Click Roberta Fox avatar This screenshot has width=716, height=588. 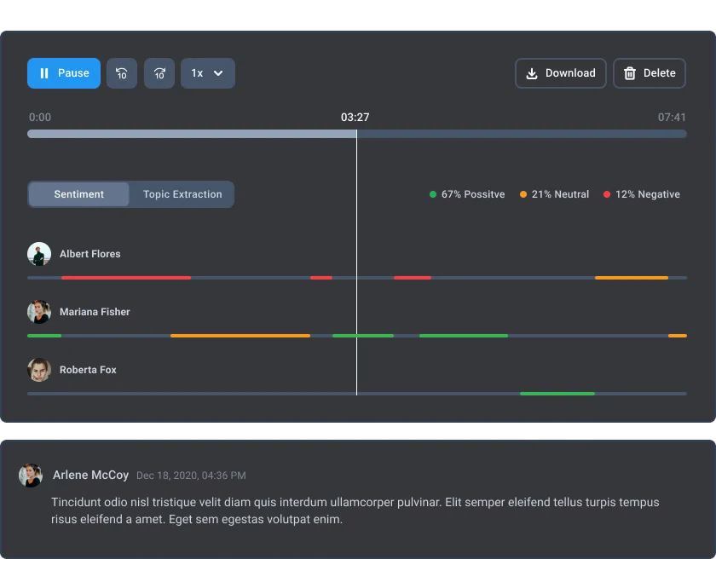point(39,370)
